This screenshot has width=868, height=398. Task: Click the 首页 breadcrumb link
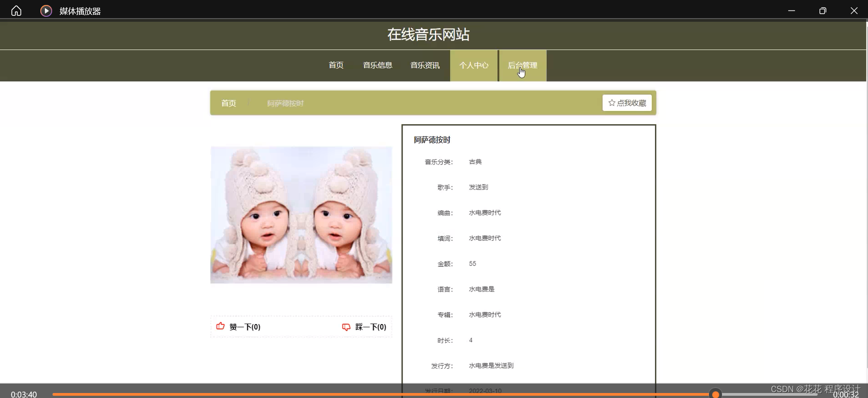point(228,103)
